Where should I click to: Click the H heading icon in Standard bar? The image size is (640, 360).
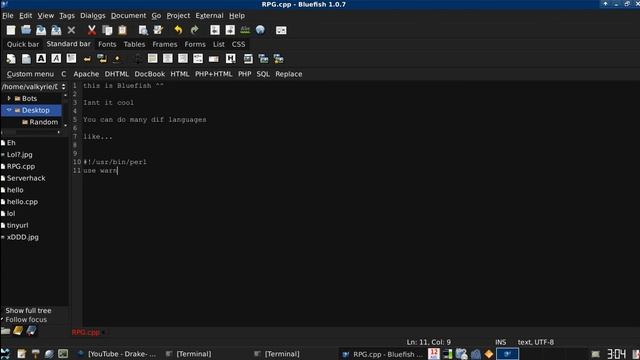pyautogui.click(x=231, y=58)
